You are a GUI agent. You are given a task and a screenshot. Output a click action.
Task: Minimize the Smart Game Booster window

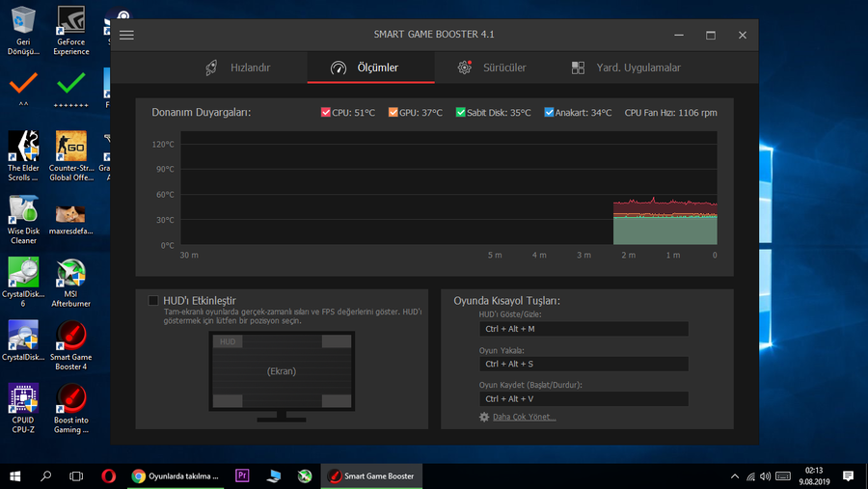coord(679,35)
